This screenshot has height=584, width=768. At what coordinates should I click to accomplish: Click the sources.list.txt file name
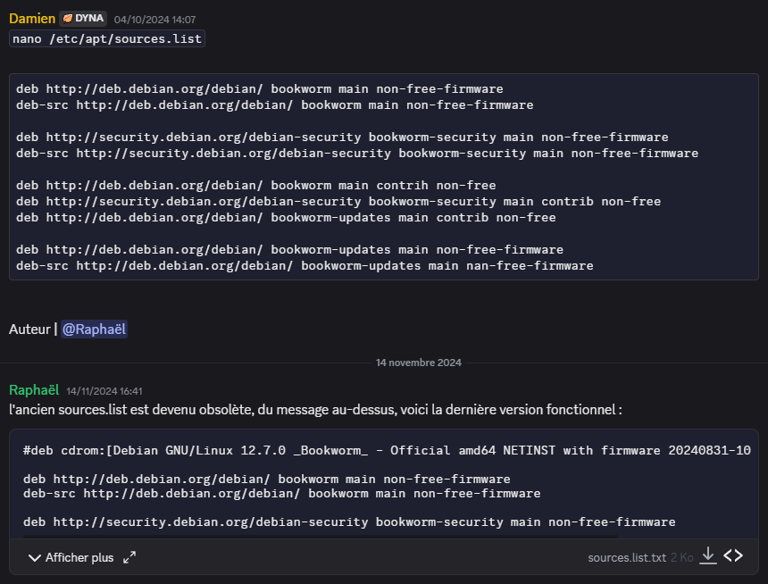[626, 557]
